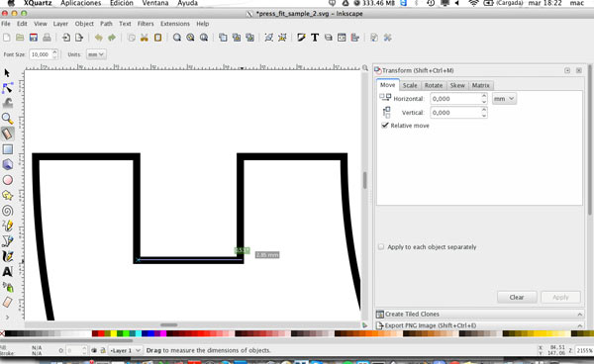Select the Tweak objects tool

8,103
